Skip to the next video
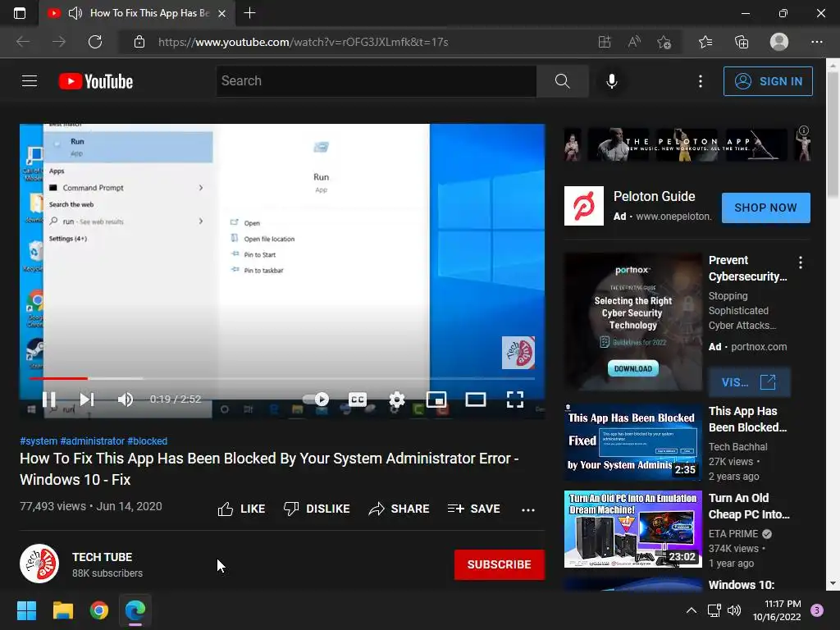840x630 pixels. click(87, 399)
